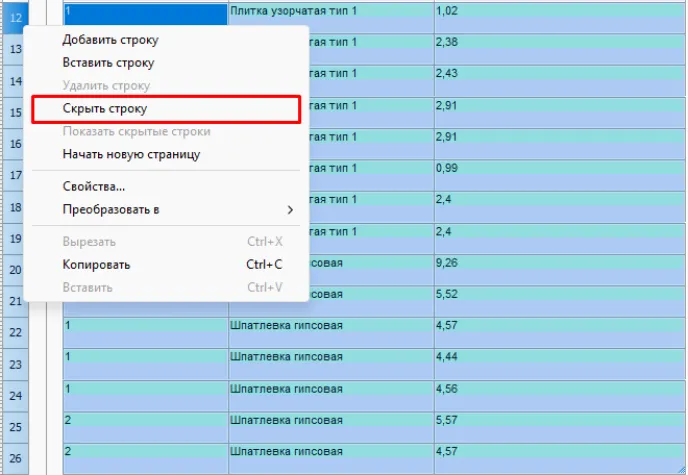Image resolution: width=688 pixels, height=475 pixels.
Task: Click 'Скрыть строку' menu option
Action: coord(105,109)
